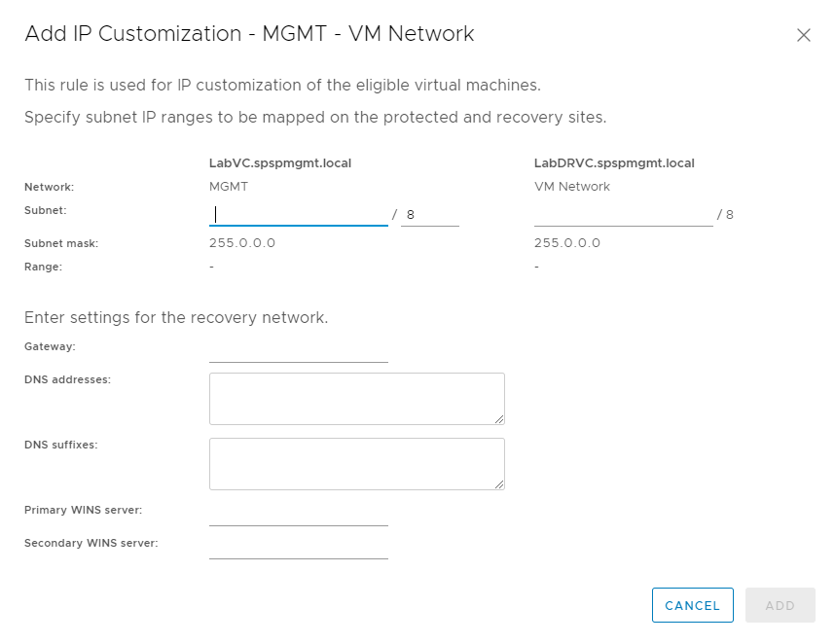Screen dimensions: 835x644
Task: Click the dialog title text
Action: coord(249,34)
